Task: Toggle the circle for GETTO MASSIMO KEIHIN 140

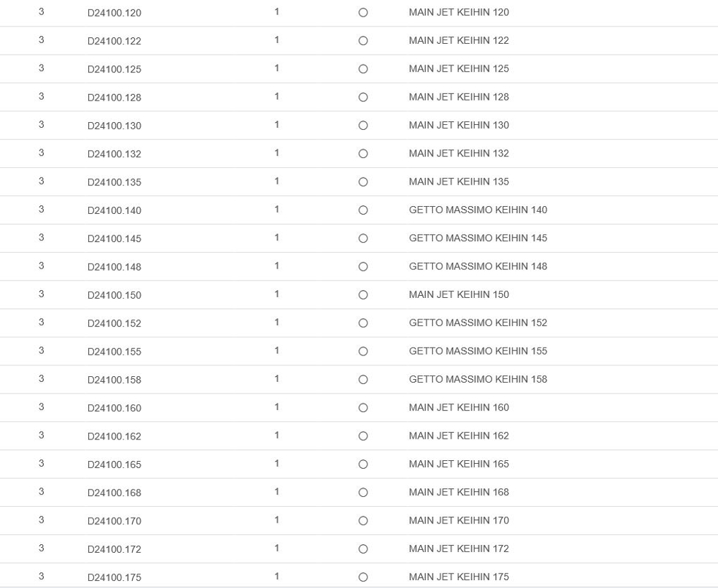Action: point(363,210)
